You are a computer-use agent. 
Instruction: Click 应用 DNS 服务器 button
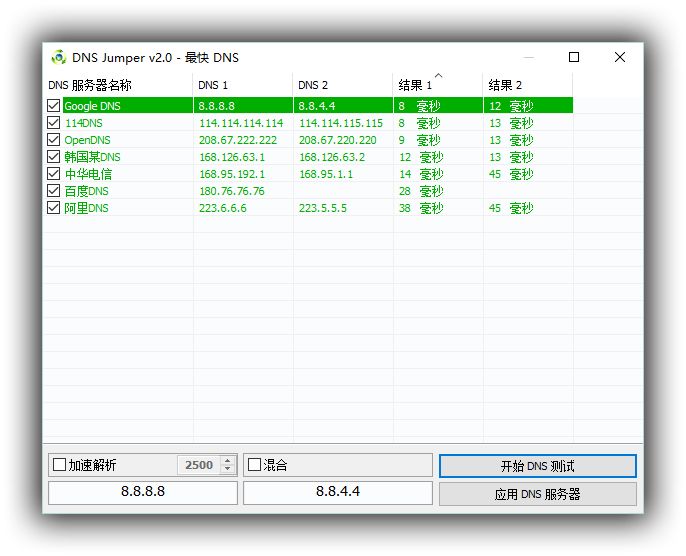538,494
